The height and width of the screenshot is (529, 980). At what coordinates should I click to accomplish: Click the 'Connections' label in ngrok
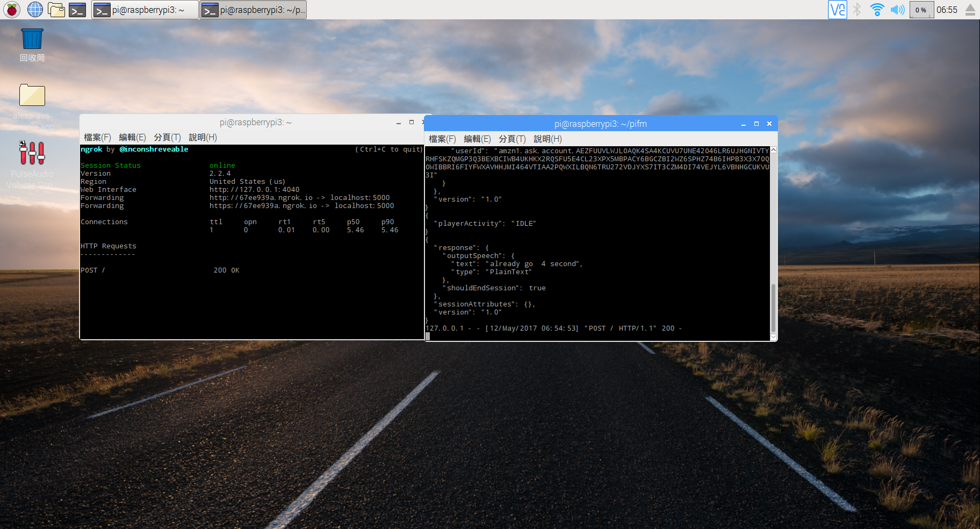coord(104,222)
